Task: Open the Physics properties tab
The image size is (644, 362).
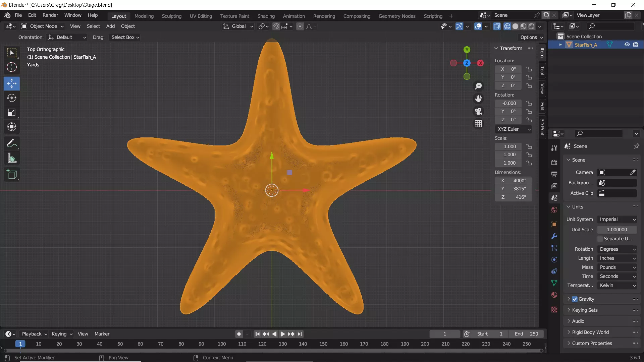Action: tap(554, 259)
